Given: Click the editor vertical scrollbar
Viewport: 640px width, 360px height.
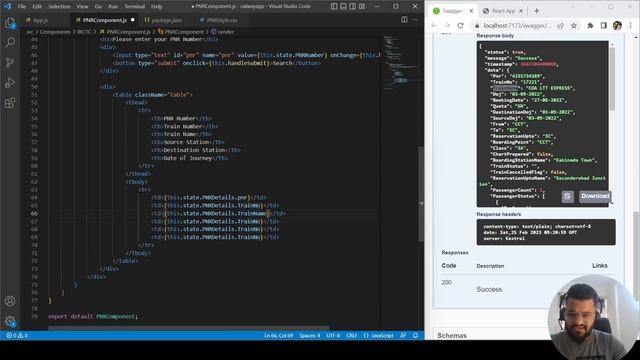Looking at the screenshot, I should [421, 193].
